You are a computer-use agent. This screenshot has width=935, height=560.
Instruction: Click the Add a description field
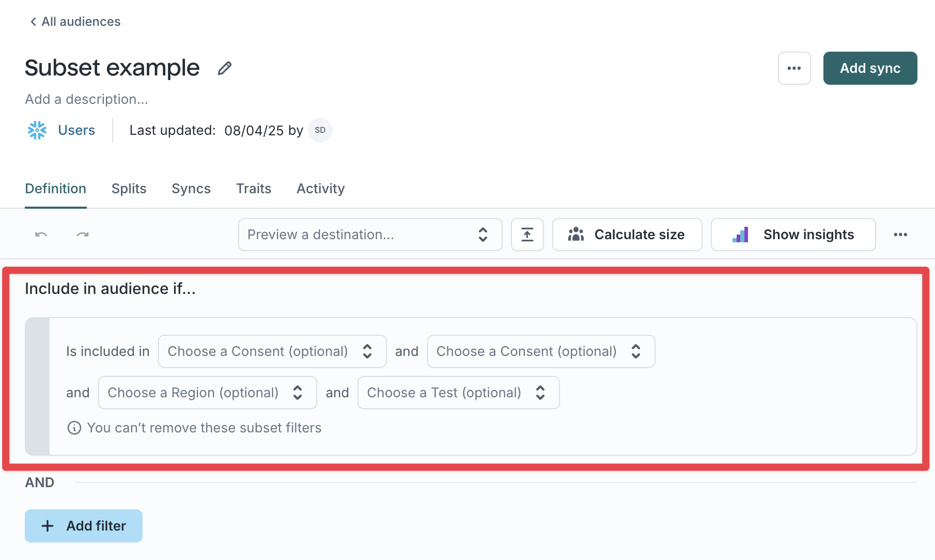point(87,99)
